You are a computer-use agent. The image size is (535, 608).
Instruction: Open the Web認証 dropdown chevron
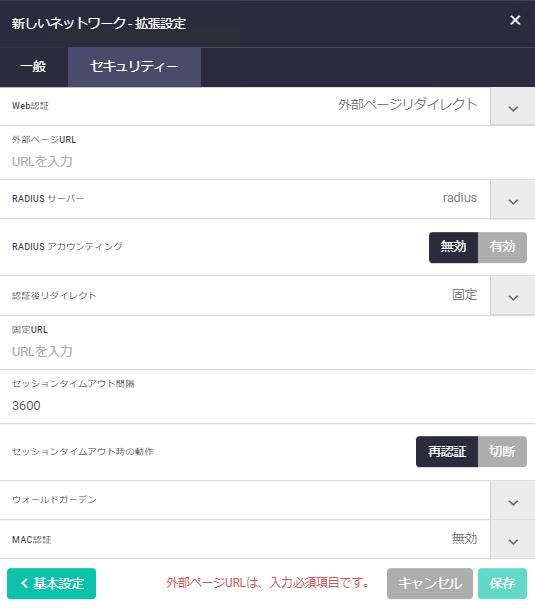click(513, 107)
